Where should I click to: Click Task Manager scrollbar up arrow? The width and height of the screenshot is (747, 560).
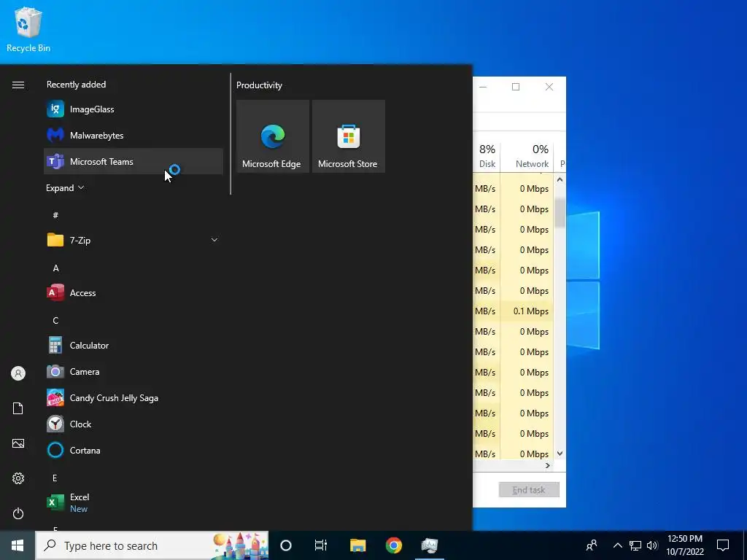560,180
